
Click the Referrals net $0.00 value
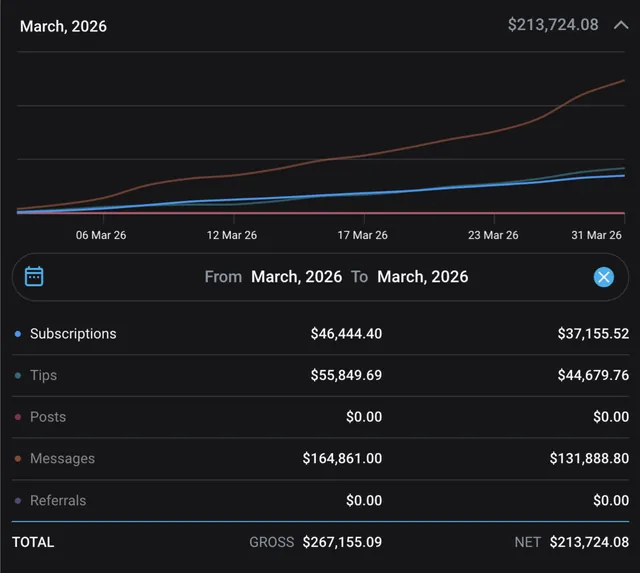coord(611,500)
